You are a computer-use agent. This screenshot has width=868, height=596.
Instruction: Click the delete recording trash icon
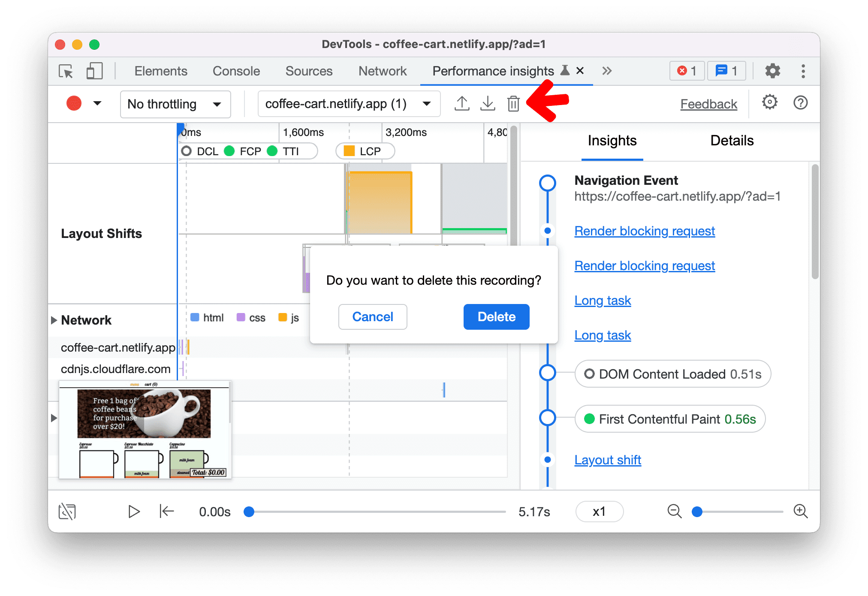(x=514, y=103)
